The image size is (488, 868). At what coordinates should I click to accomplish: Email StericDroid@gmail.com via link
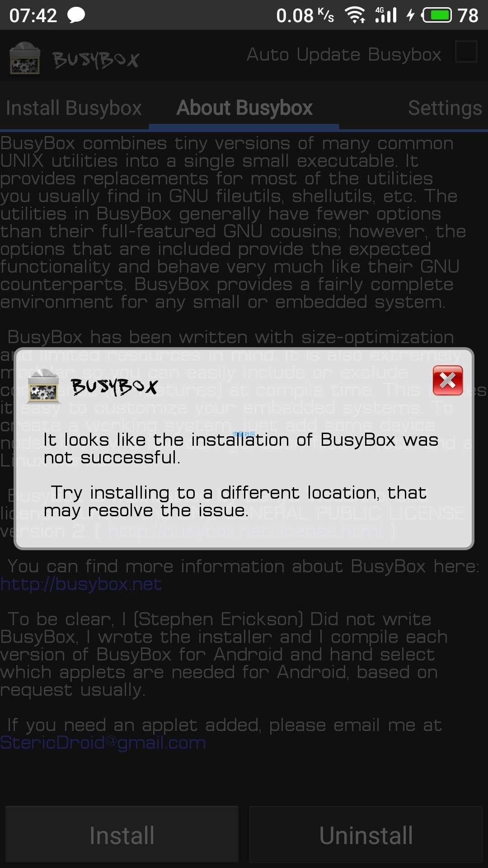[x=103, y=743]
